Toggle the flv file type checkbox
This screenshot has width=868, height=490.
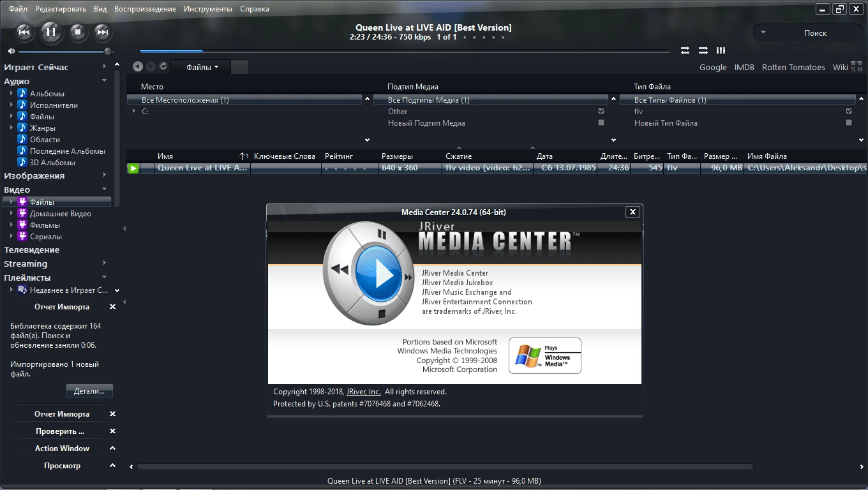coord(849,111)
